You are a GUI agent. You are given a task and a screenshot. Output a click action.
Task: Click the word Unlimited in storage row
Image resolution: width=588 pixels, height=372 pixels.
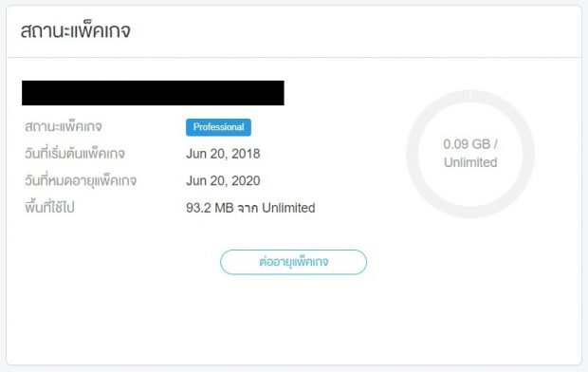[288, 208]
